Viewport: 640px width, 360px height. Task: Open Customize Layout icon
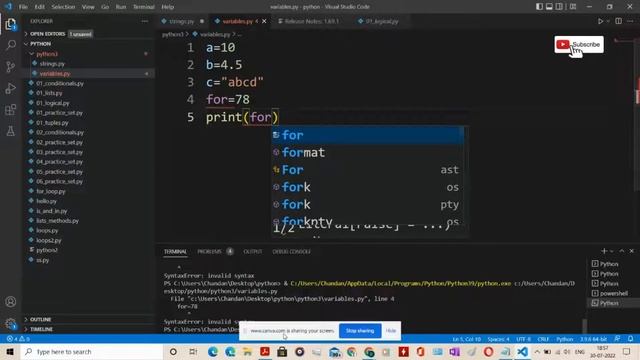coord(573,7)
